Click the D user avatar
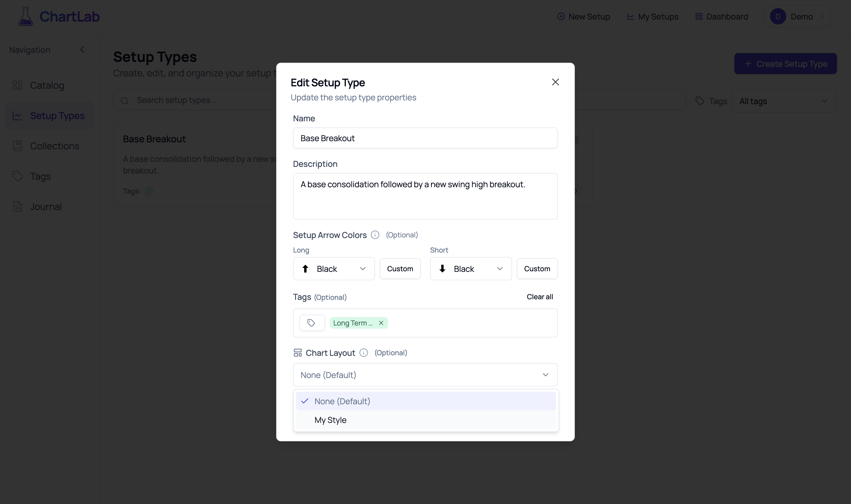Image resolution: width=851 pixels, height=504 pixels. 778,16
